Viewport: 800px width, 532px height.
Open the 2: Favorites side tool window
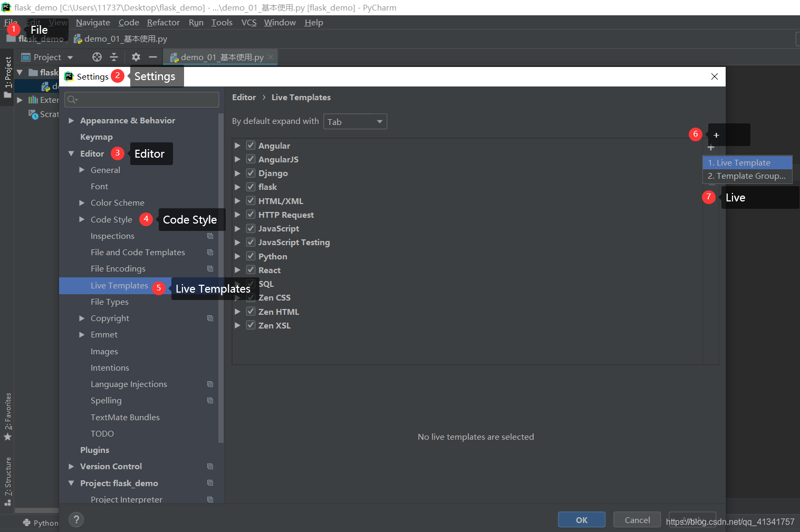[7, 417]
